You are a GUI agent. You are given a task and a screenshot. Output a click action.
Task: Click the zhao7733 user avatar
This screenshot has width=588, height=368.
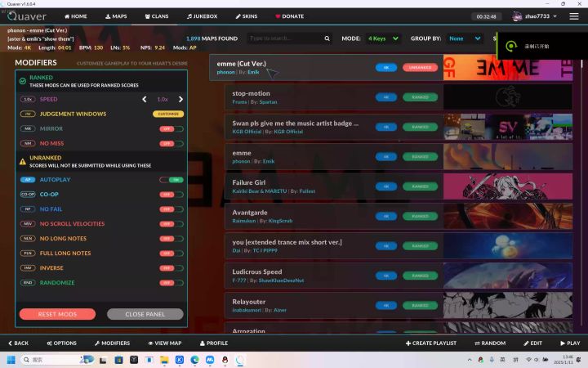point(517,16)
